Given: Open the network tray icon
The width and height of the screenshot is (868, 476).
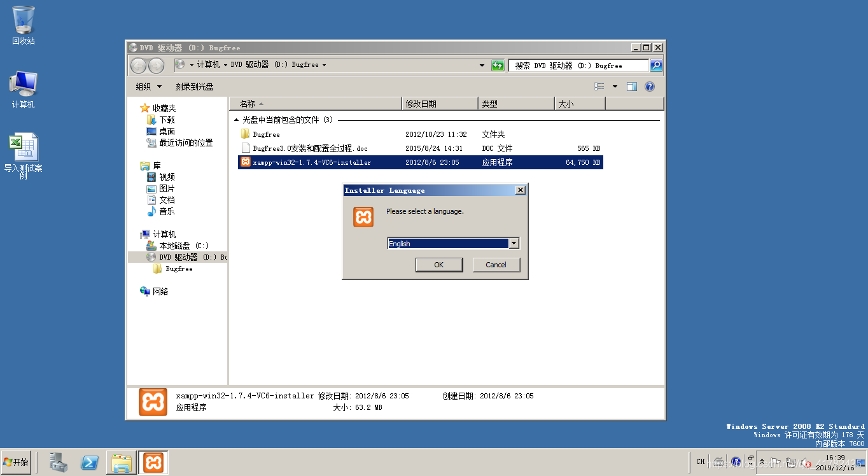Looking at the screenshot, I should [791, 463].
